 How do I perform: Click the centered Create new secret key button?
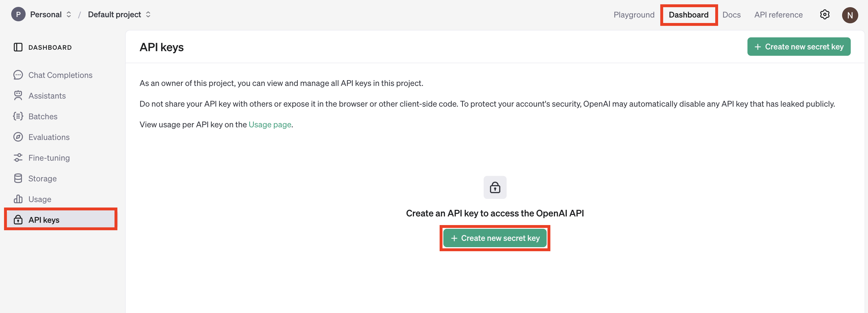tap(495, 238)
